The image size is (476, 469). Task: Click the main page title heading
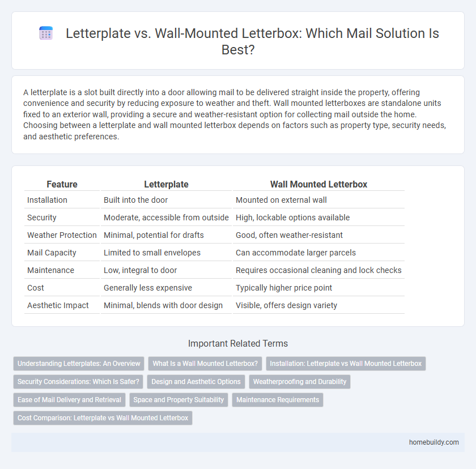click(253, 41)
